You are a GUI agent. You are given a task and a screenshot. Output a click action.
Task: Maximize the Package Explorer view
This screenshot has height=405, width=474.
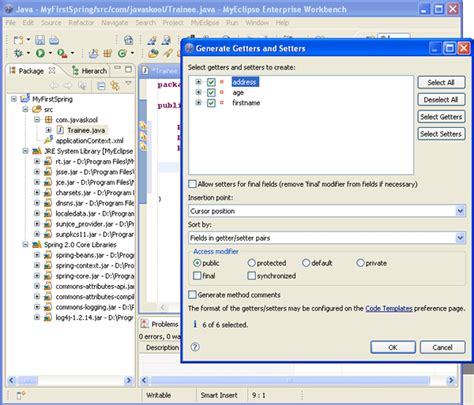pos(128,69)
